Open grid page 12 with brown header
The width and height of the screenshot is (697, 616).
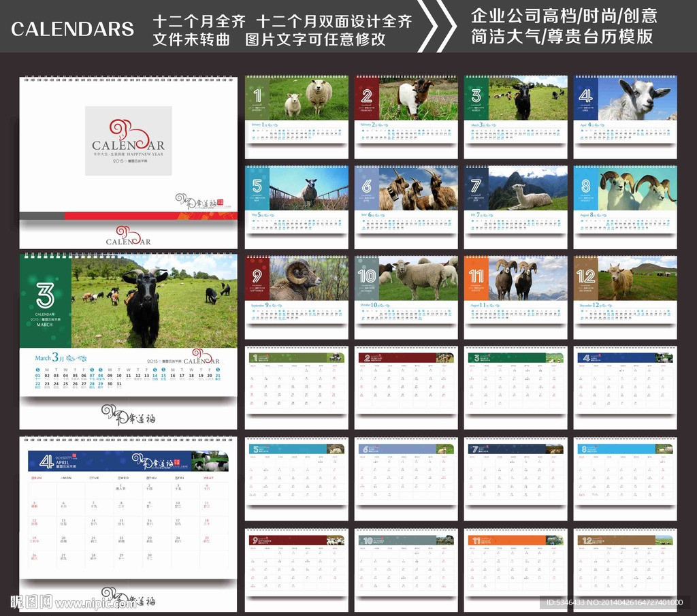(x=625, y=570)
